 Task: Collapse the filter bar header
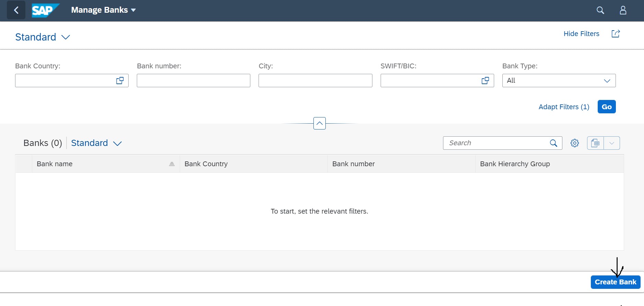click(320, 123)
